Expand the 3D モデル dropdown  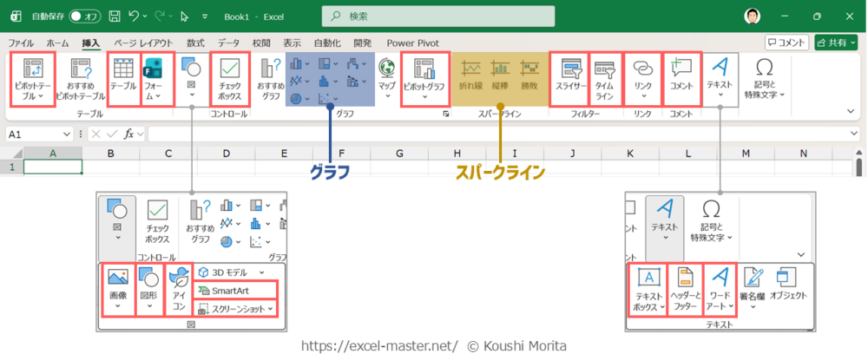pyautogui.click(x=262, y=272)
